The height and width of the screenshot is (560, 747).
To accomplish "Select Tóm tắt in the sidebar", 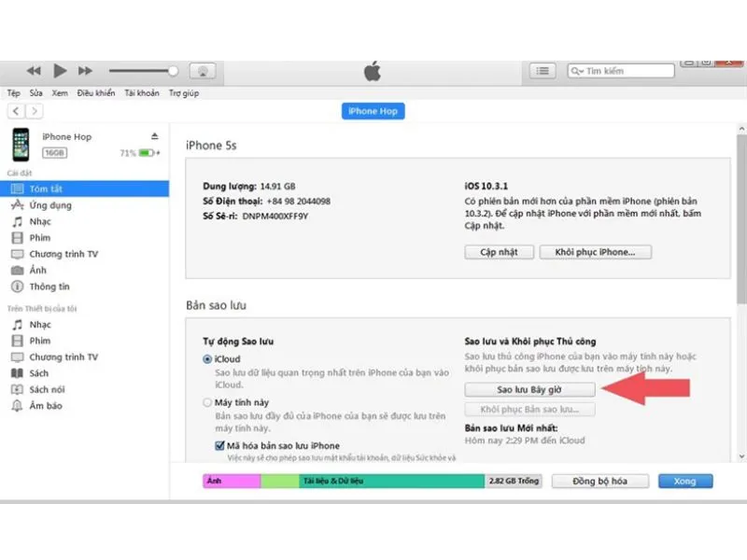I will click(84, 189).
